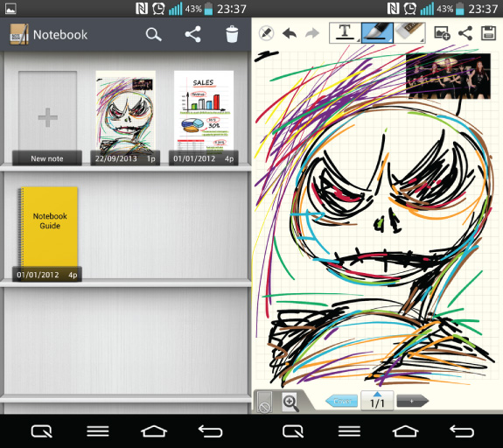Viewport: 503px width, 448px height.
Task: Tap the 'Notebook' title text
Action: (60, 35)
